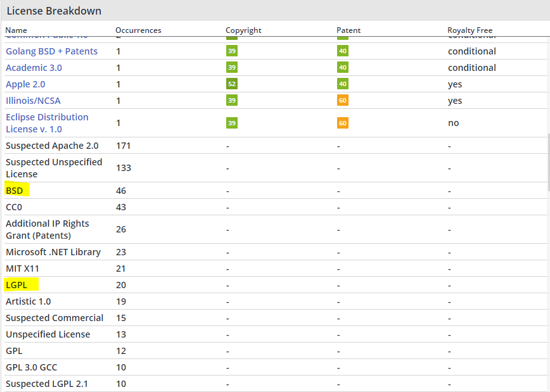Open the Eclipse Distribution License v. 1.0 link

(47, 123)
